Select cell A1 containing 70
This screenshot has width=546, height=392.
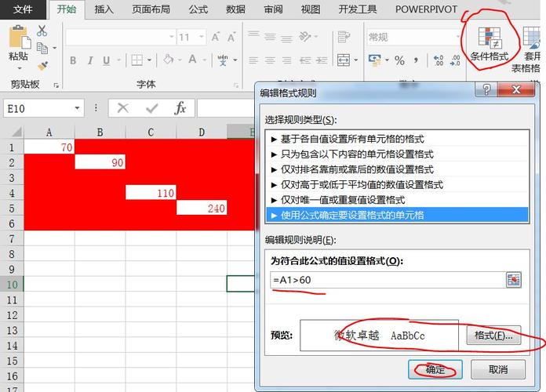pyautogui.click(x=49, y=147)
